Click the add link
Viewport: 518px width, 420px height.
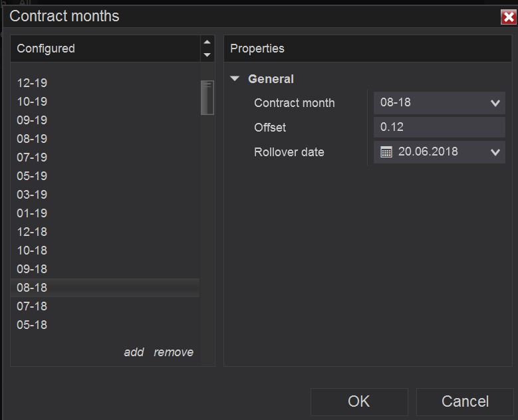pos(134,352)
